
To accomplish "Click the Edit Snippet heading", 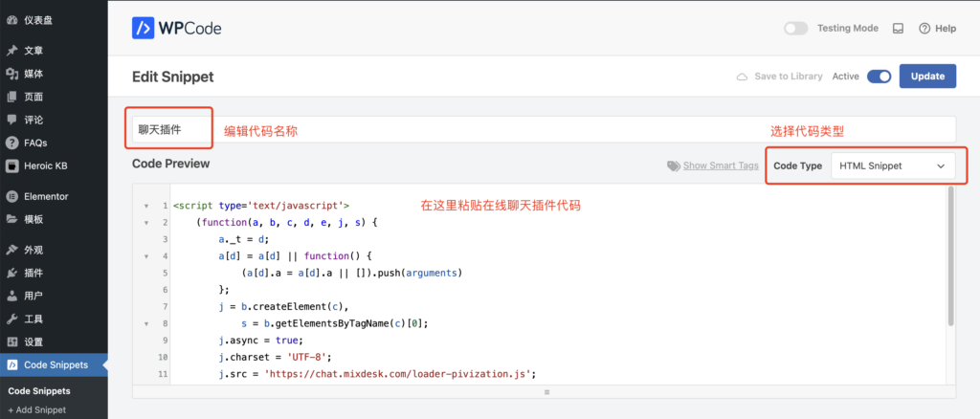I will tap(173, 77).
